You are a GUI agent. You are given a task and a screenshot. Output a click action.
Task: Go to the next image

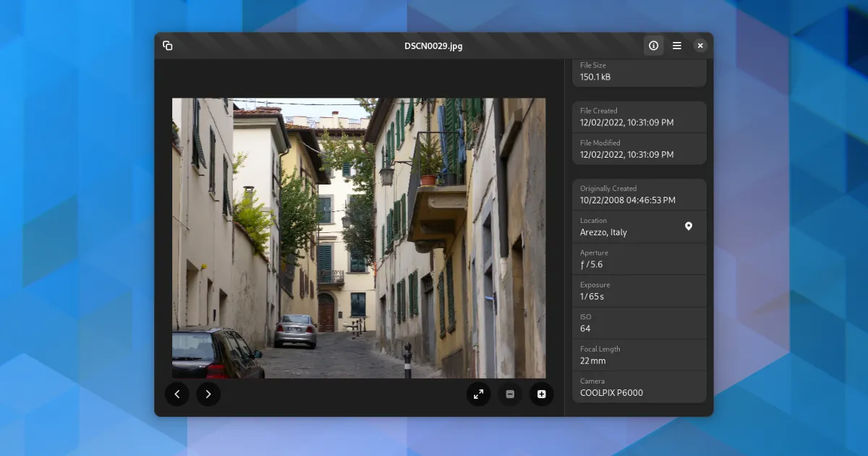[x=208, y=394]
